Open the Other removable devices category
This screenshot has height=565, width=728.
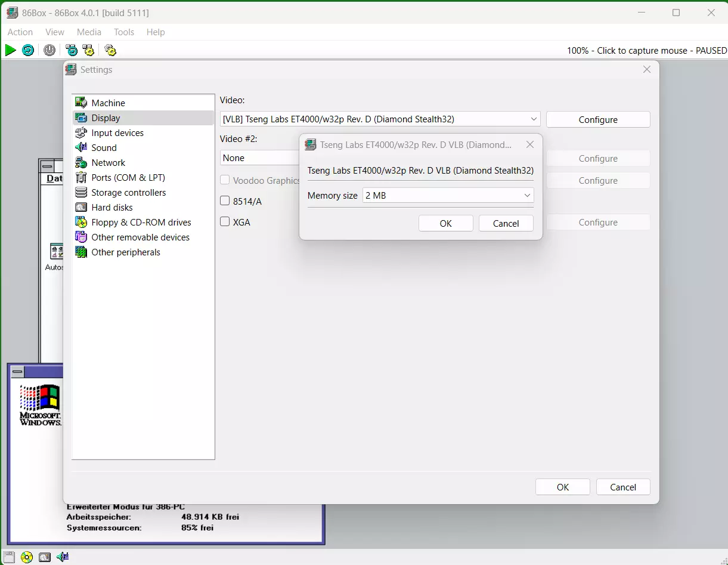click(143, 237)
